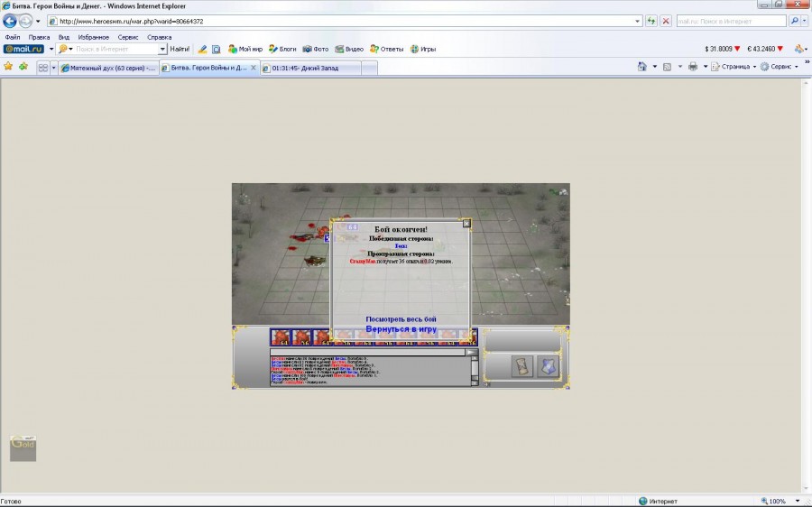Image resolution: width=812 pixels, height=507 pixels.
Task: Open Фото toolbar link
Action: 316,49
